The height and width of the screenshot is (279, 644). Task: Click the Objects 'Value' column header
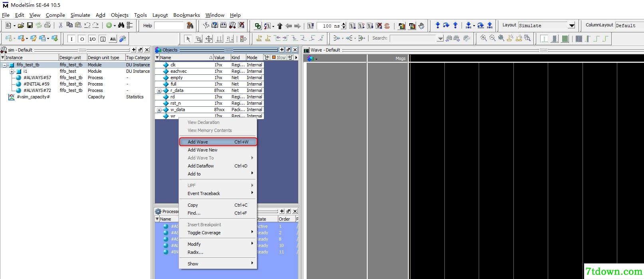222,58
